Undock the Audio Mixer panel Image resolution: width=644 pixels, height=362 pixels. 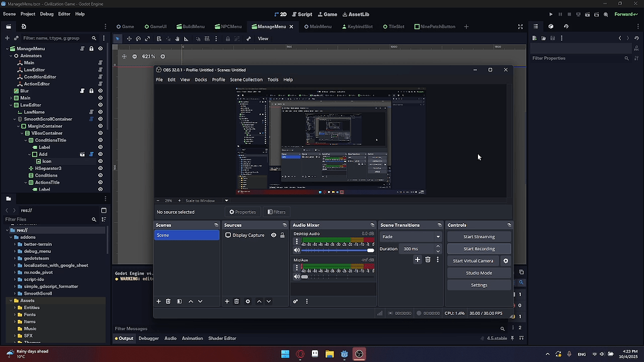372,225
